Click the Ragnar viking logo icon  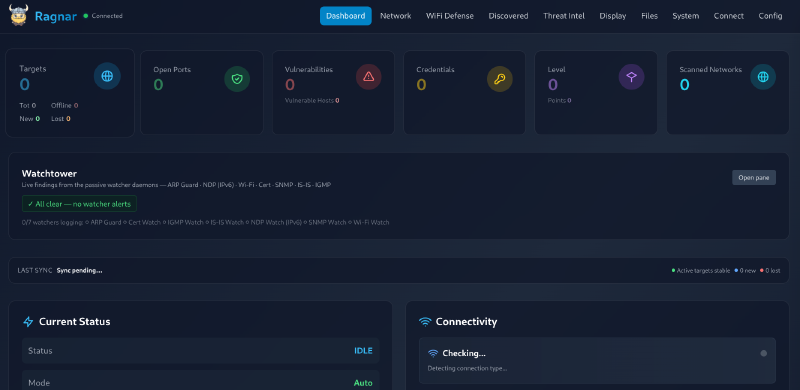[x=19, y=15]
